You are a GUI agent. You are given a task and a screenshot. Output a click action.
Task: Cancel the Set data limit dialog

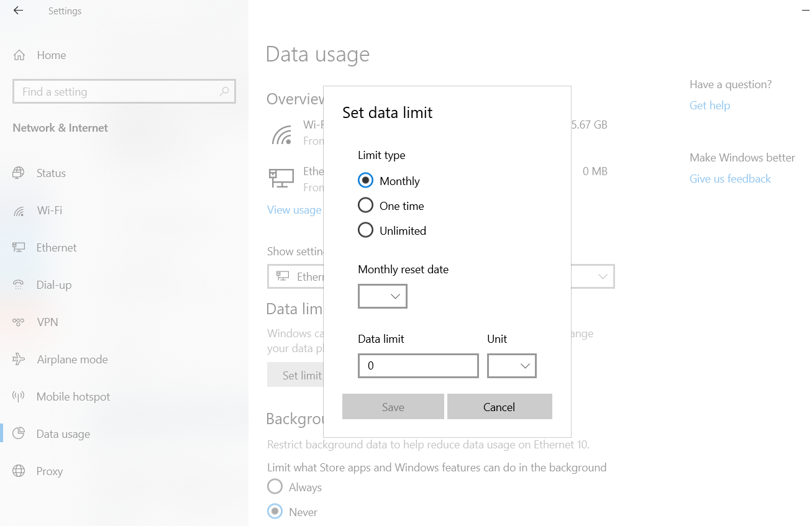(500, 407)
